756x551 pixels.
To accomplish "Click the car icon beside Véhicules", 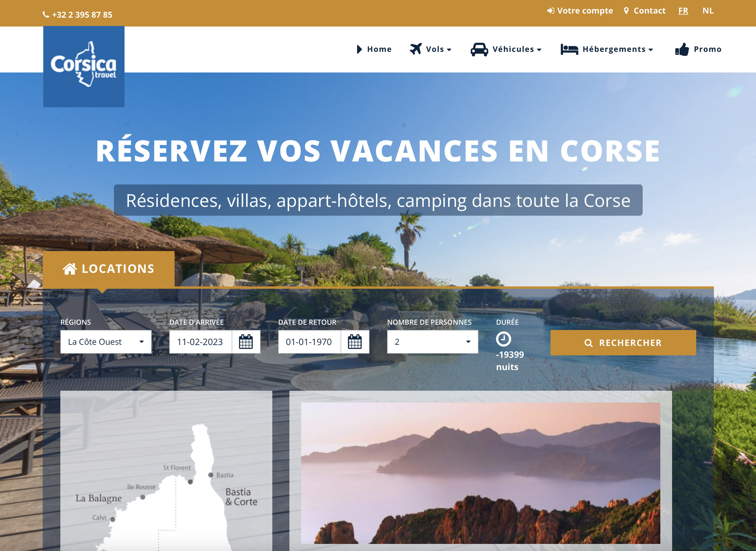I will tap(479, 50).
